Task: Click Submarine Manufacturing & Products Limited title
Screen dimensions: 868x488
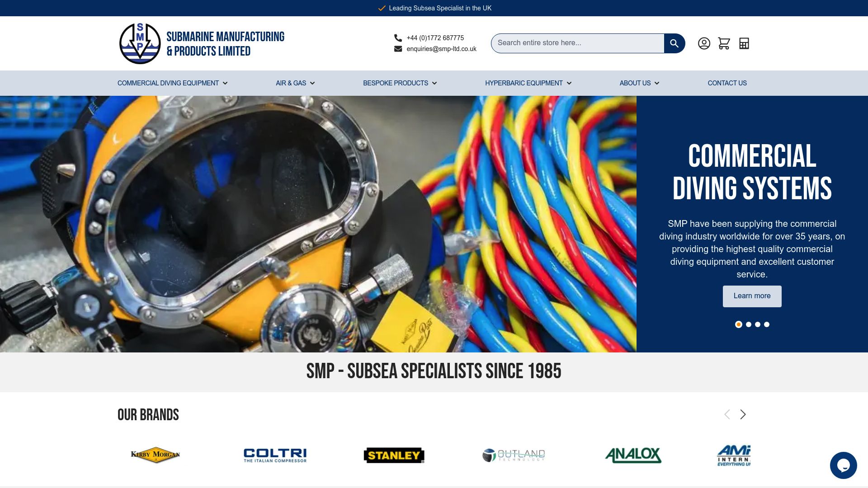Action: pos(225,44)
